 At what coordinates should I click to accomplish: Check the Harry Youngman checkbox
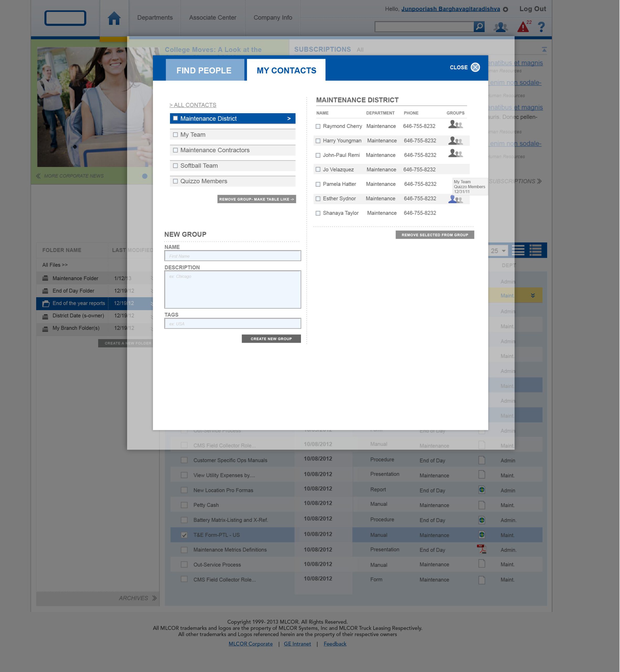coord(318,141)
